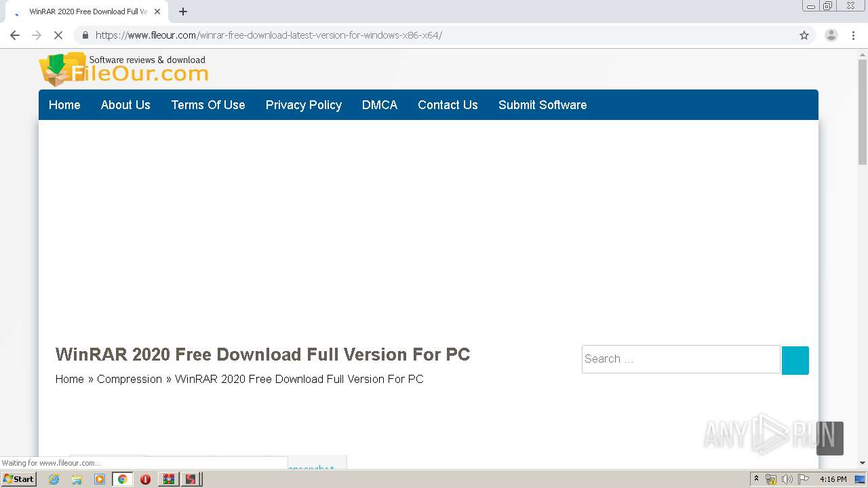
Task: Click the last breadcrumb WinRAR 2020 entry
Action: pyautogui.click(x=299, y=379)
